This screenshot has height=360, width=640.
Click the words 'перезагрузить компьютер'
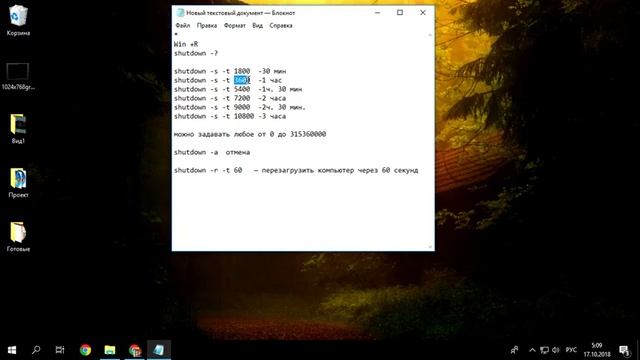coord(308,170)
